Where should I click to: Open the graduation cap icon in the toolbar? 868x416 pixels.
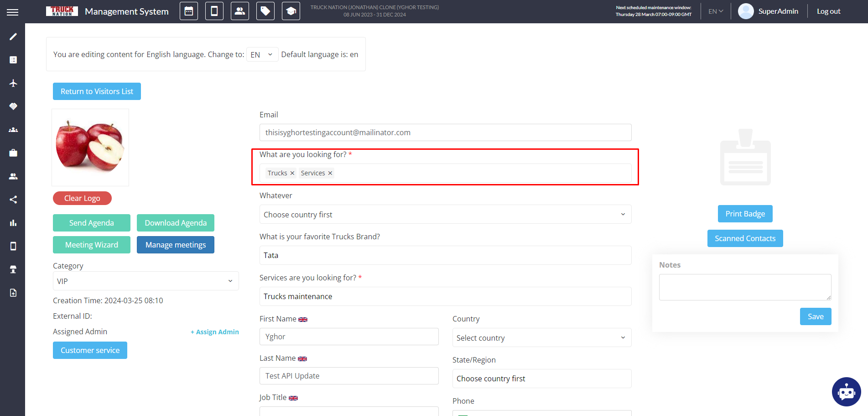click(x=291, y=11)
